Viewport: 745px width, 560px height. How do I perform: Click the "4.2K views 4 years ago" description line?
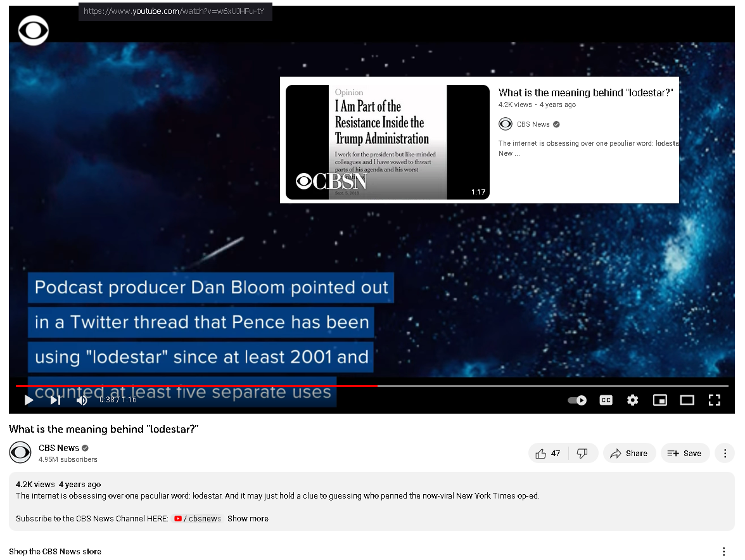[58, 485]
